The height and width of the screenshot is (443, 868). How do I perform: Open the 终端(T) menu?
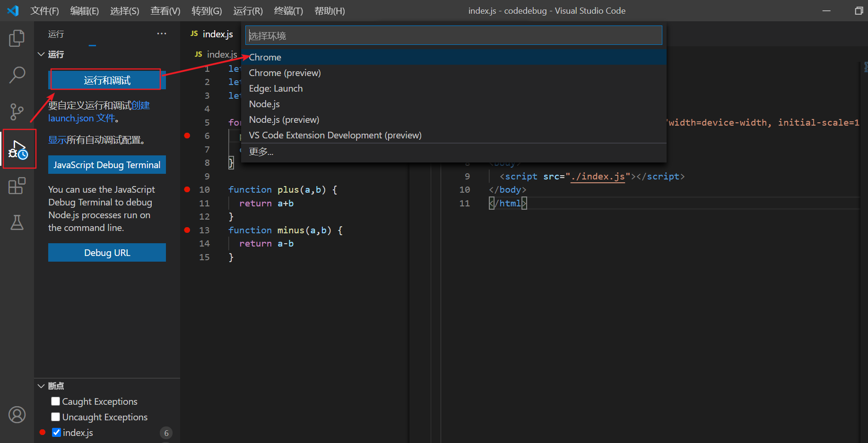click(x=288, y=11)
